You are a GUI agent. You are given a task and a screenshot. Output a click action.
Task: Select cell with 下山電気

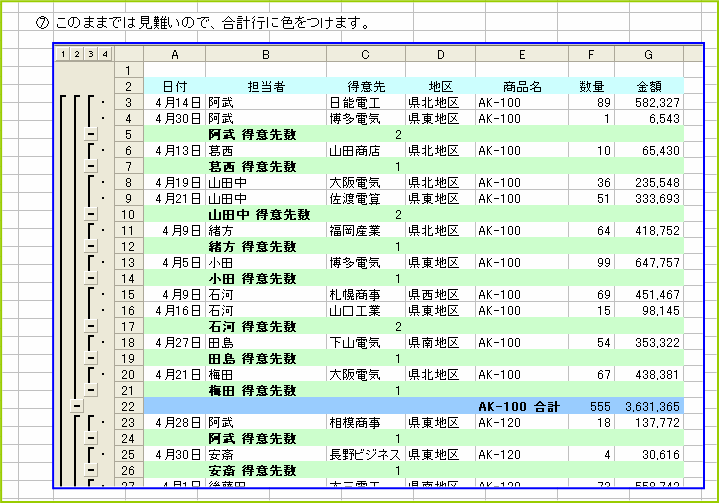(x=365, y=343)
